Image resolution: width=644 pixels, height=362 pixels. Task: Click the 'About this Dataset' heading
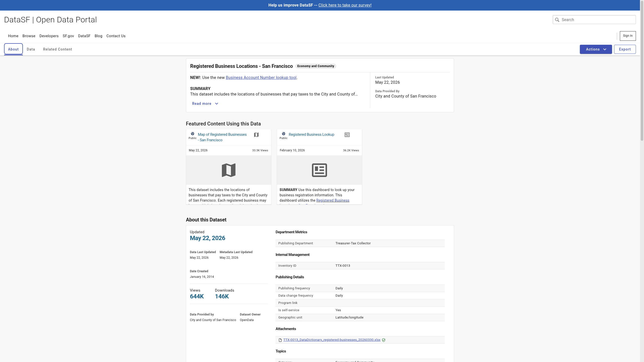point(206,220)
